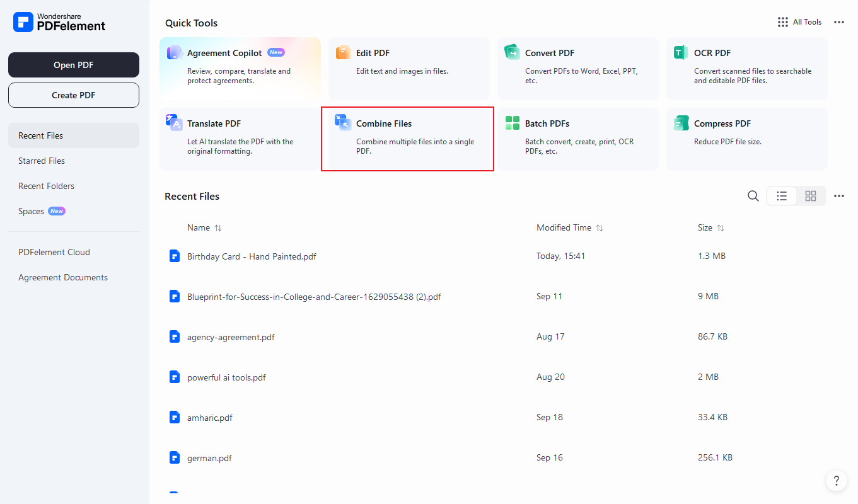
Task: Click the 1.3 MB size value
Action: (x=711, y=256)
